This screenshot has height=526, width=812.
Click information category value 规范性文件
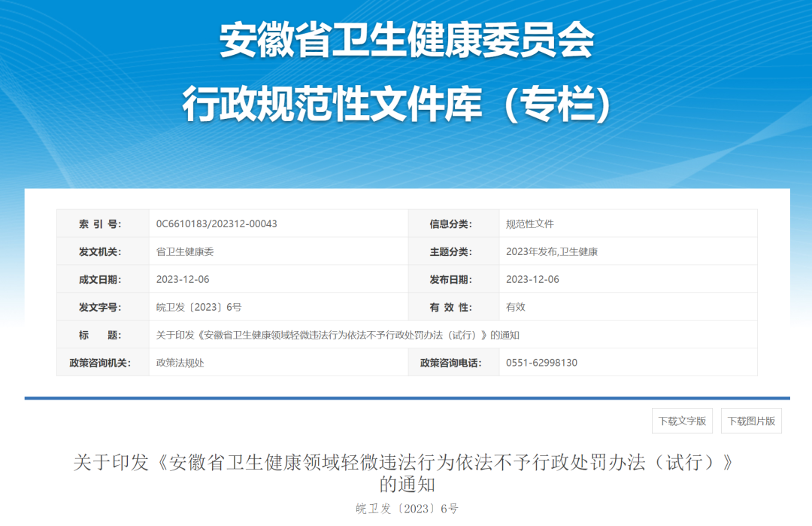[x=530, y=224]
